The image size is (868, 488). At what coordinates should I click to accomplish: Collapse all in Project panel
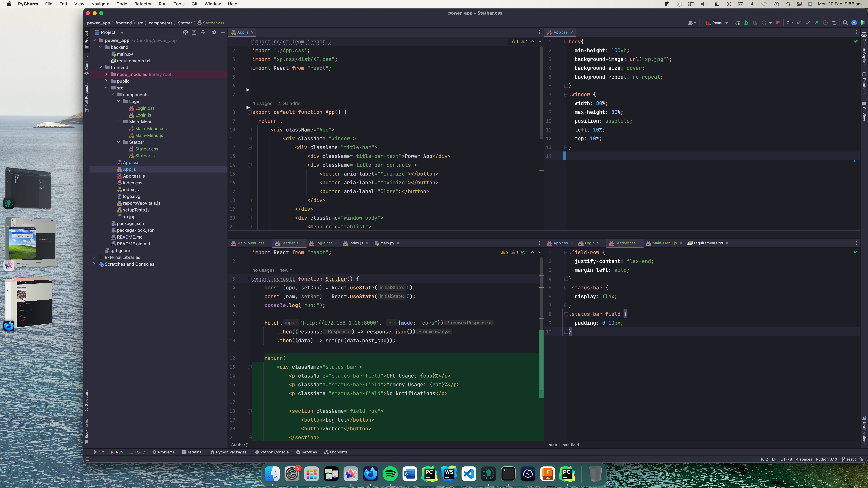[x=203, y=32]
